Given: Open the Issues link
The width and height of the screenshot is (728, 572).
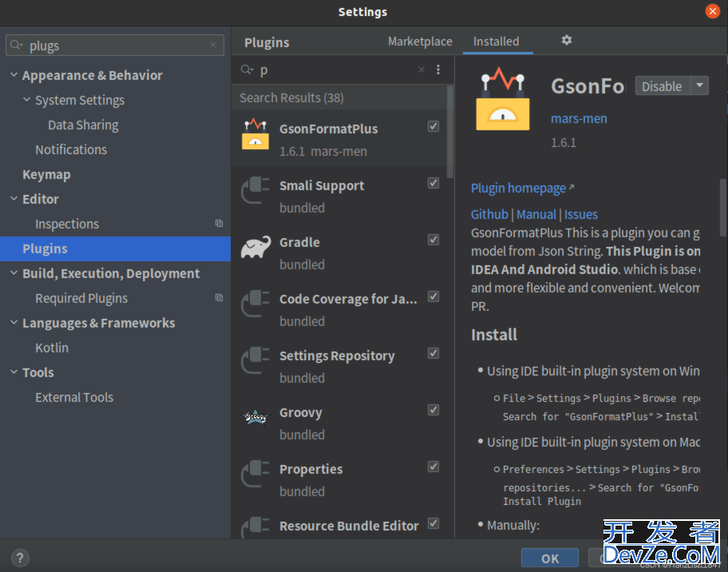Looking at the screenshot, I should coord(581,214).
